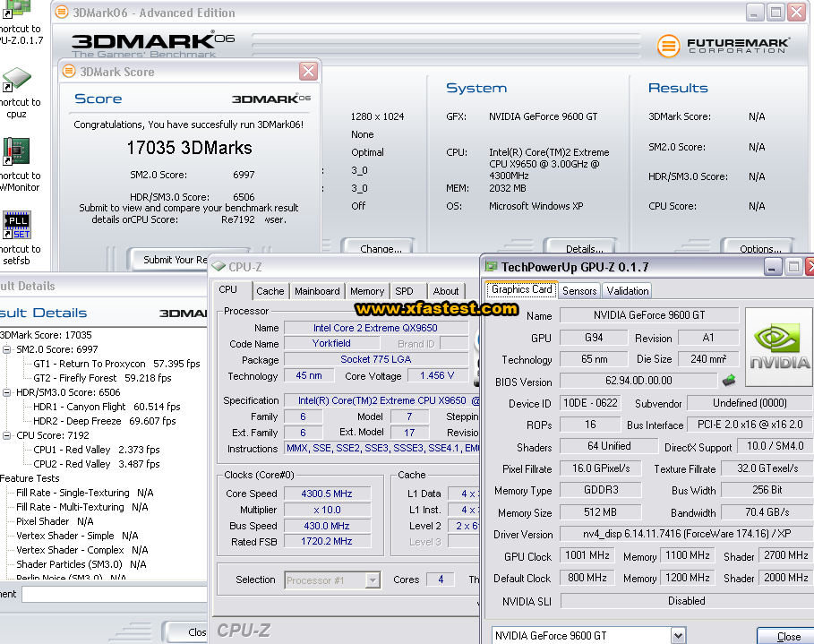814x644 pixels.
Task: Collapse the SM2.0 Score tree node
Action: pyautogui.click(x=8, y=349)
